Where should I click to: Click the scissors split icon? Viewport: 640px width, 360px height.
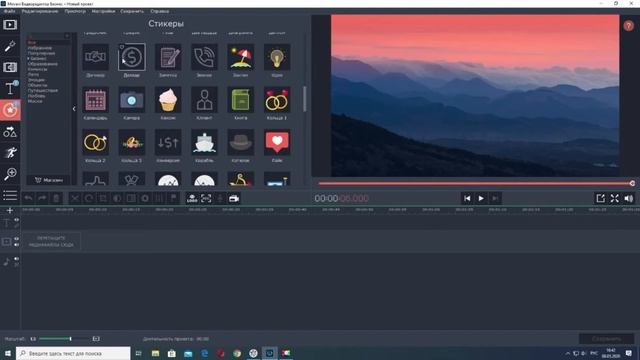click(x=75, y=198)
